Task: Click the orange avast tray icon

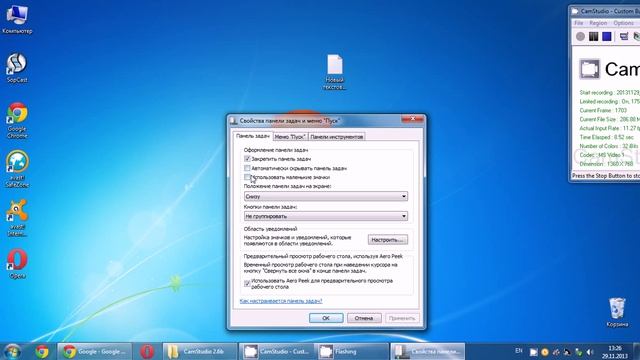Action: click(544, 352)
